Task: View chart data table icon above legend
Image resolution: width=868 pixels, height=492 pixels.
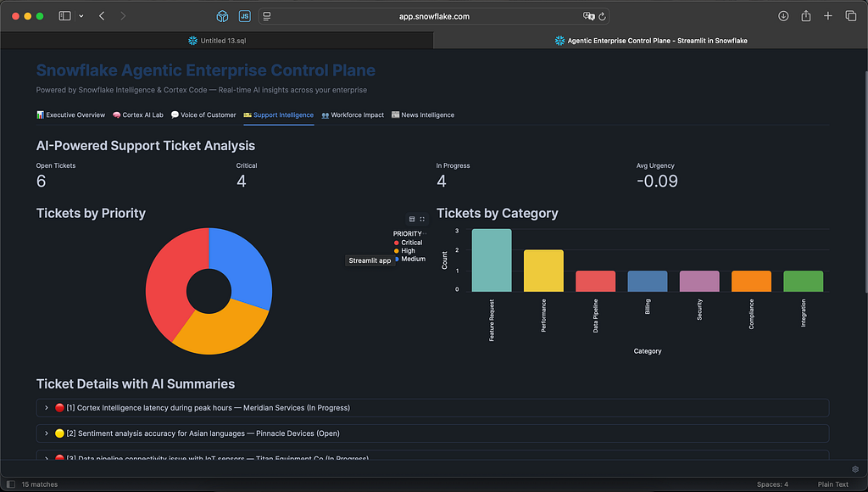Action: click(412, 219)
